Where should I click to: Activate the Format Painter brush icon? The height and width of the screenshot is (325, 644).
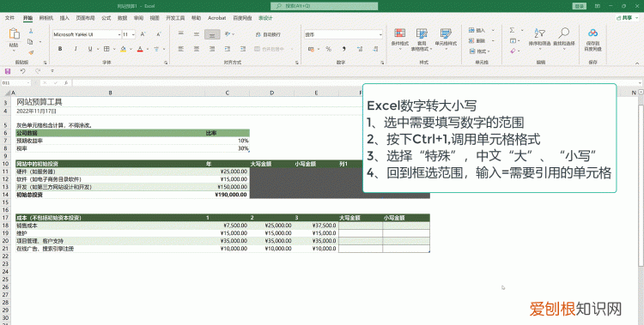click(x=31, y=52)
